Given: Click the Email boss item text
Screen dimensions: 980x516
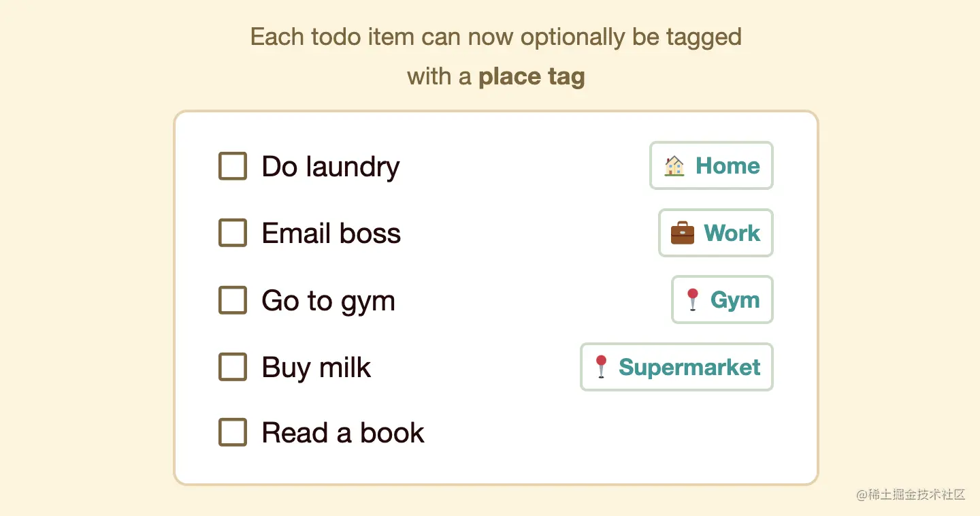Looking at the screenshot, I should click(331, 233).
